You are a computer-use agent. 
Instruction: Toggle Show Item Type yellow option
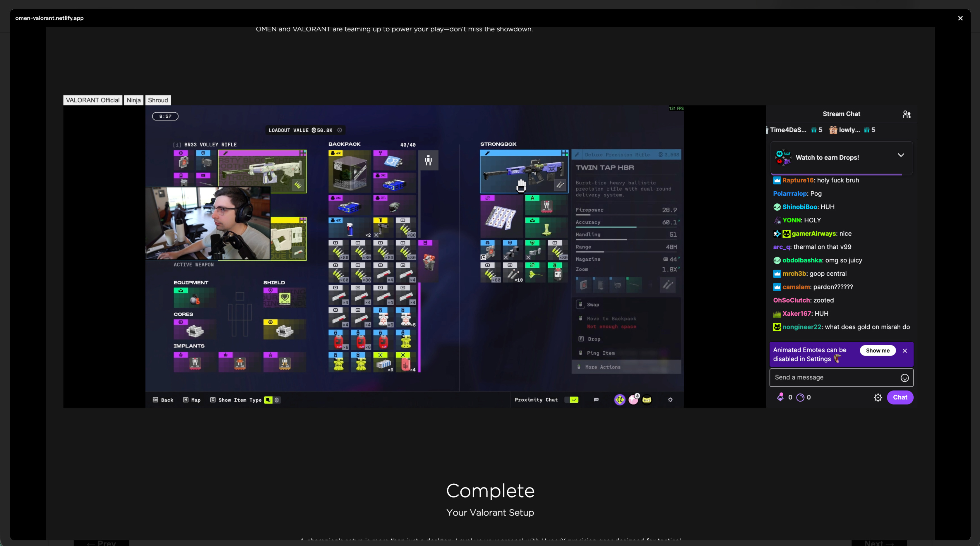[268, 400]
